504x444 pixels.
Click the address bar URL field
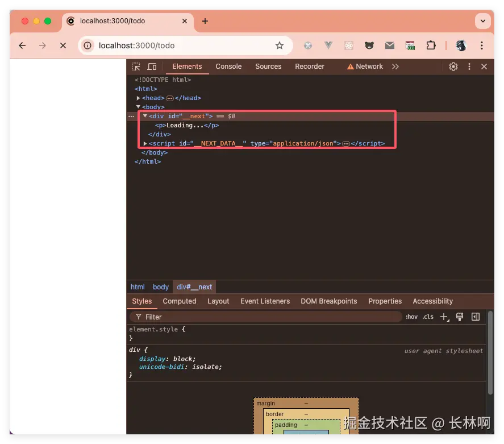(x=185, y=45)
